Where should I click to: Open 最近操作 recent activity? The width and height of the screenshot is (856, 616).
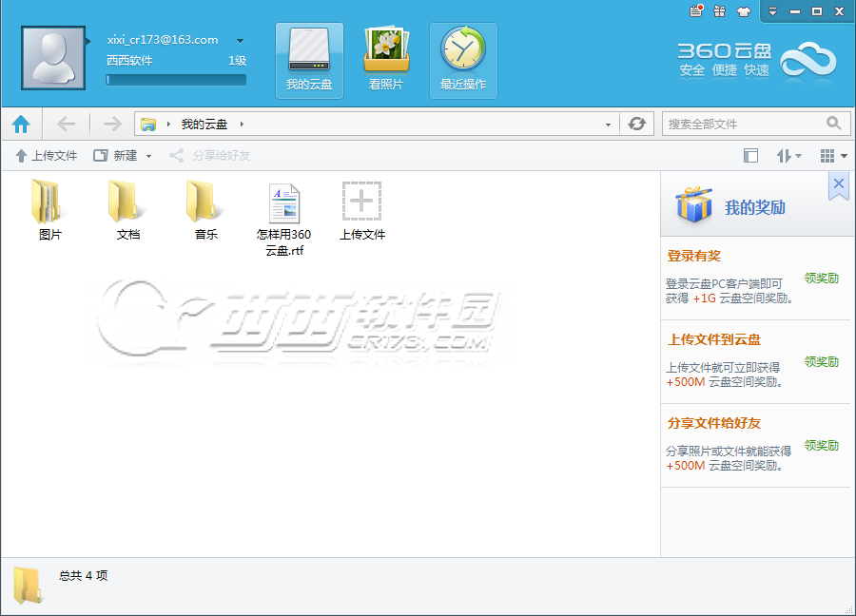(463, 61)
